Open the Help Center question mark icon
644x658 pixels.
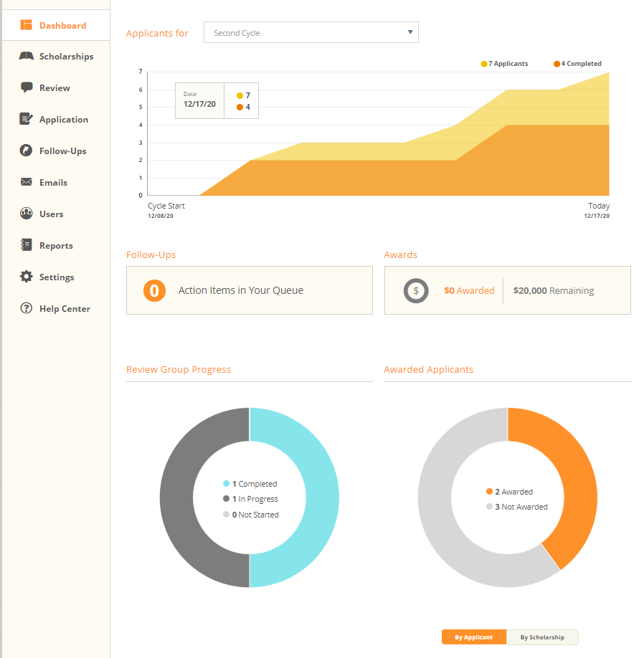click(27, 308)
